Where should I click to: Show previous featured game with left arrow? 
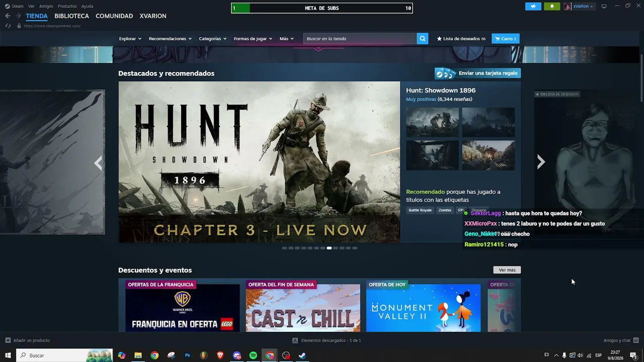(98, 162)
